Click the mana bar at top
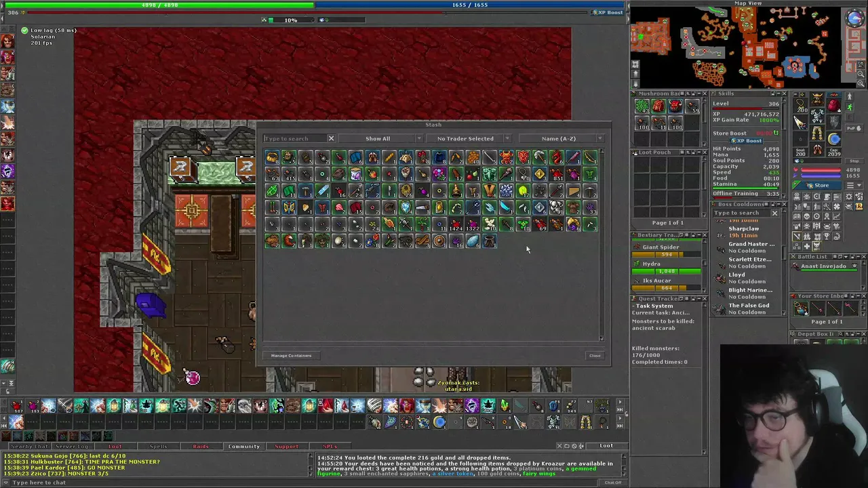Screen dimensions: 868x488 pyautogui.click(x=470, y=5)
